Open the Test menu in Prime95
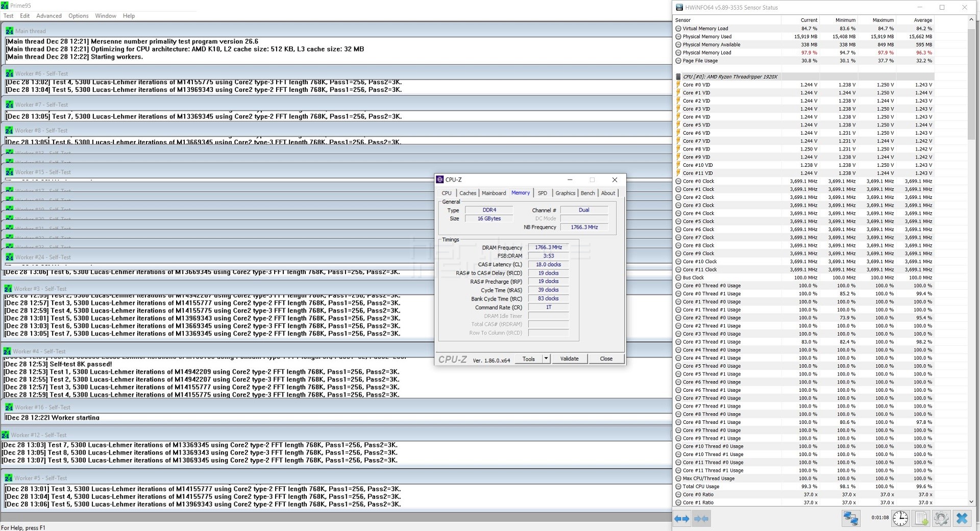The width and height of the screenshot is (980, 531). click(x=8, y=16)
